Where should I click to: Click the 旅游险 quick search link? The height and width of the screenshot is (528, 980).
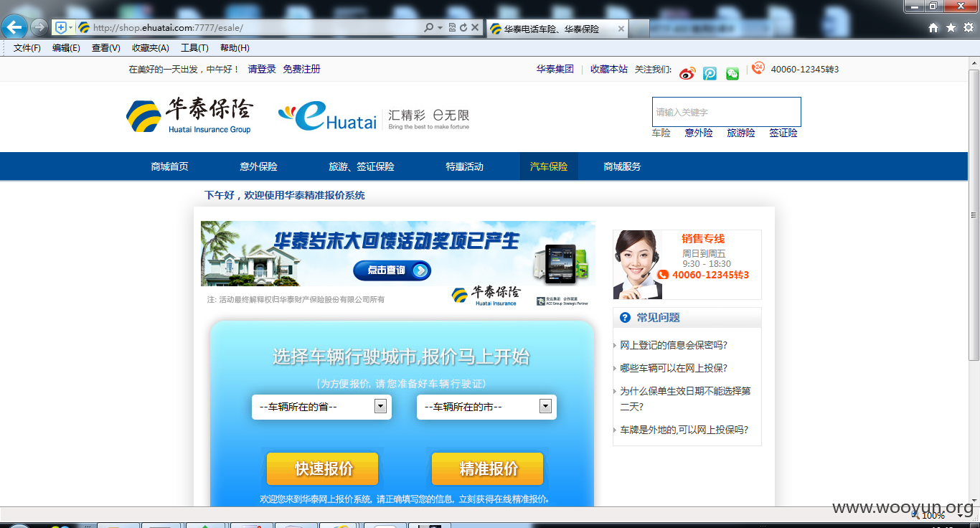(x=741, y=133)
